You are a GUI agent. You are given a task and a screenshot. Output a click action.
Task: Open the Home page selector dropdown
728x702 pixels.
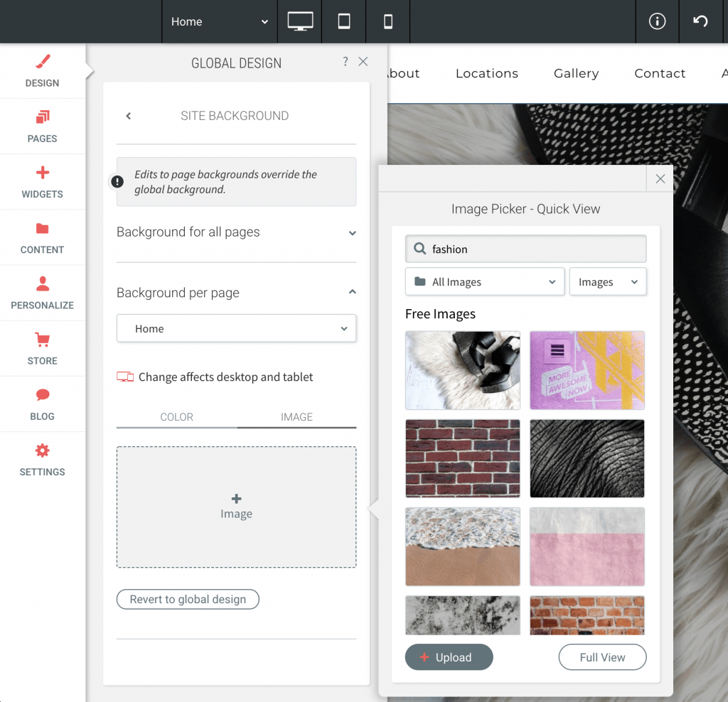236,329
